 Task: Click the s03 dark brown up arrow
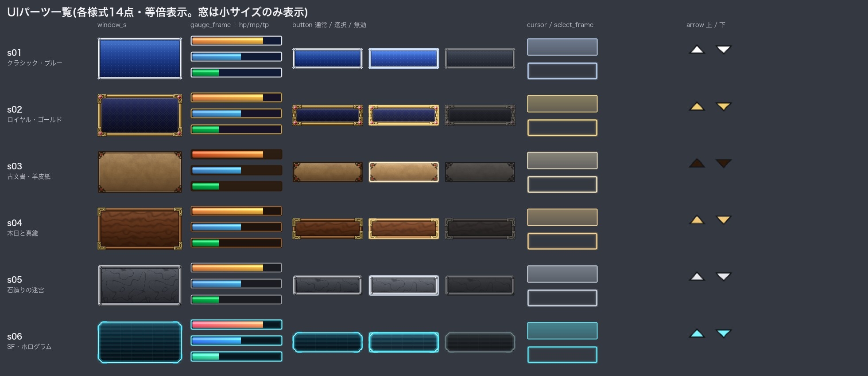(x=697, y=163)
